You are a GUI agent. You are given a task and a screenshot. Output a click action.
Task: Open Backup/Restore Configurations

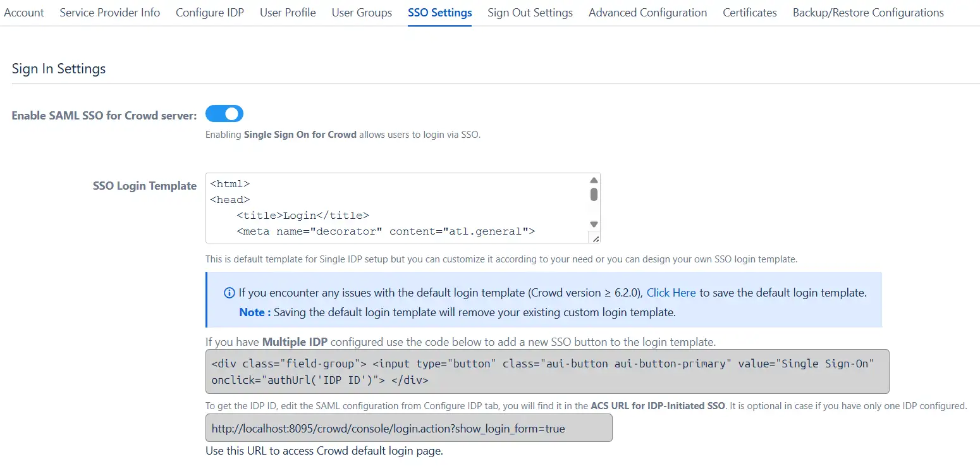(x=867, y=12)
